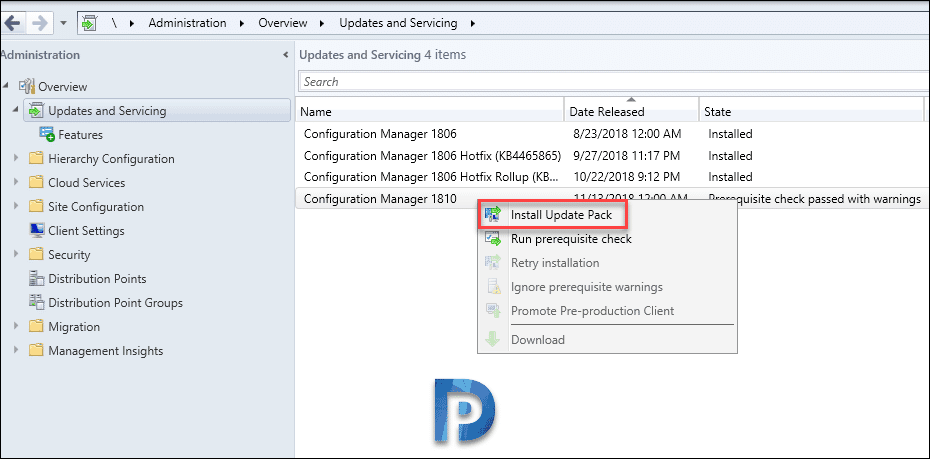The height and width of the screenshot is (459, 930).
Task: Click the green Download arrow icon
Action: tap(493, 340)
